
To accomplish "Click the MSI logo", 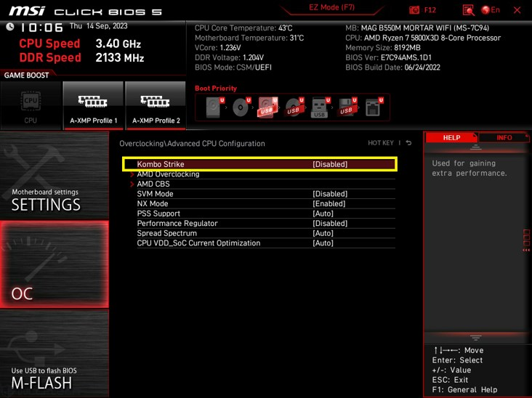I will tap(26, 11).
